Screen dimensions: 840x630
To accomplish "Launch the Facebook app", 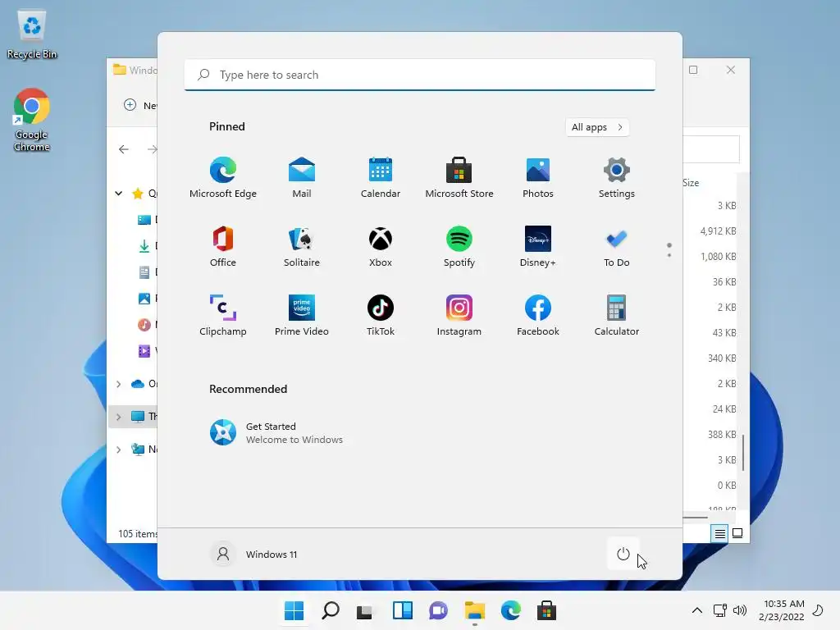I will click(x=538, y=316).
